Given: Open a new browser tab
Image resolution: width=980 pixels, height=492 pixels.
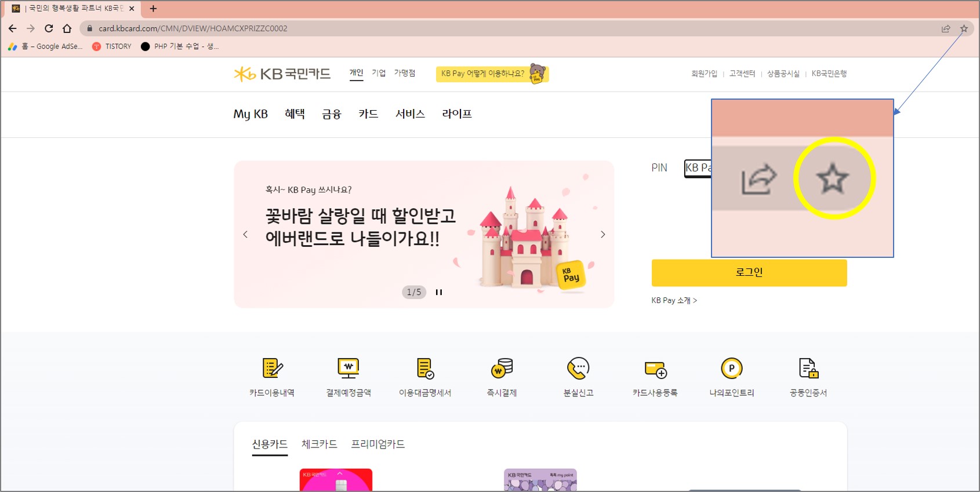Looking at the screenshot, I should click(153, 9).
